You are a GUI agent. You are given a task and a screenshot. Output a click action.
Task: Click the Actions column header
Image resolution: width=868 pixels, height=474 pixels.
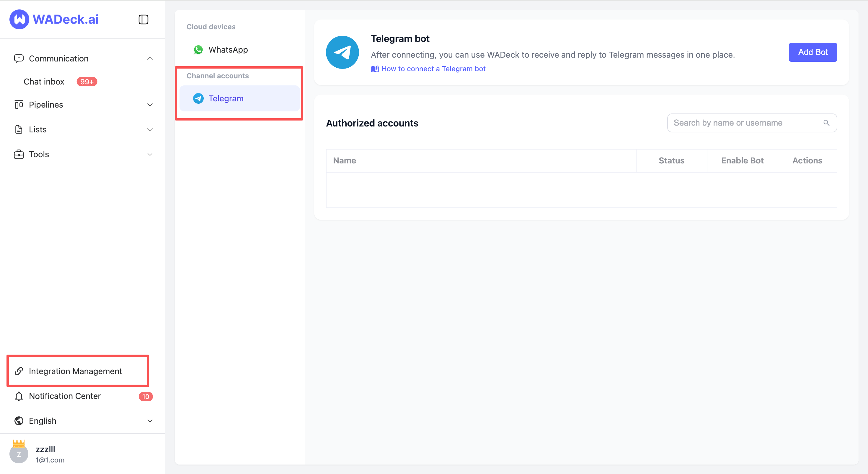coord(807,160)
